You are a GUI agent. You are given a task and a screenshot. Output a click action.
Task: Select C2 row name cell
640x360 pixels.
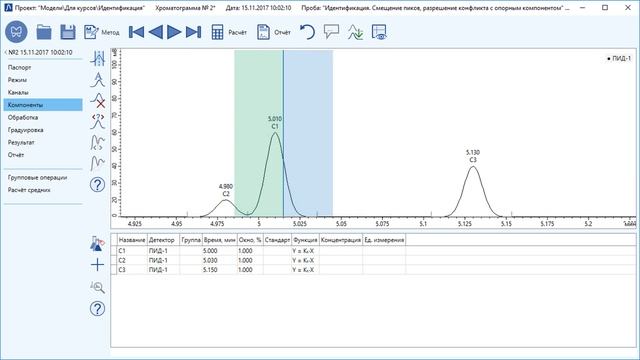click(x=132, y=260)
